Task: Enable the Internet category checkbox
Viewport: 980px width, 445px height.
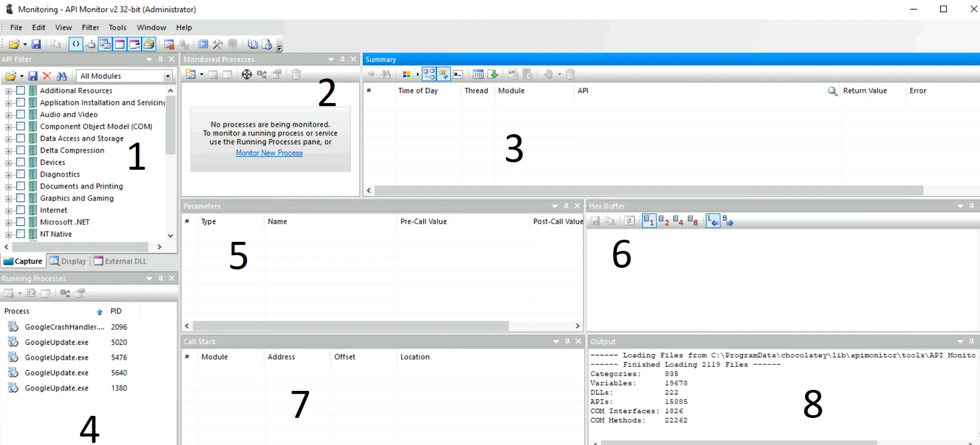Action: (21, 210)
